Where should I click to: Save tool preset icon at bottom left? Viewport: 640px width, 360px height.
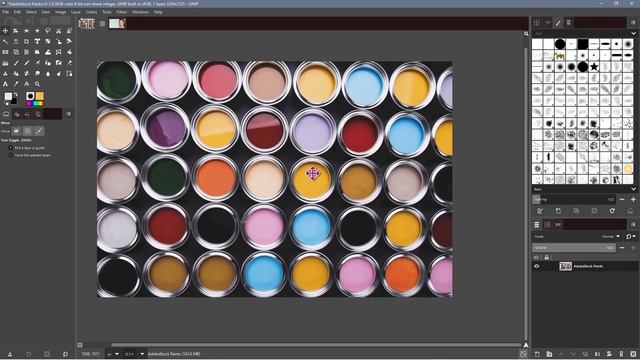tap(10, 354)
